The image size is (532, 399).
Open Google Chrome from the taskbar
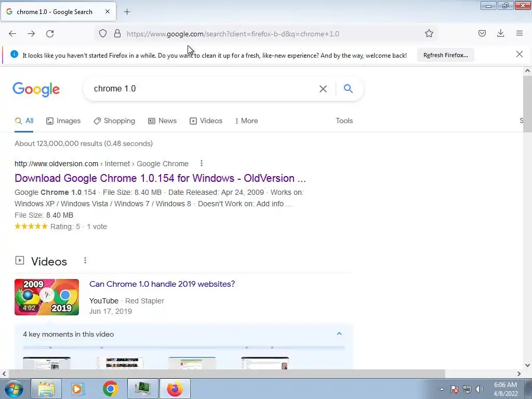pyautogui.click(x=110, y=389)
